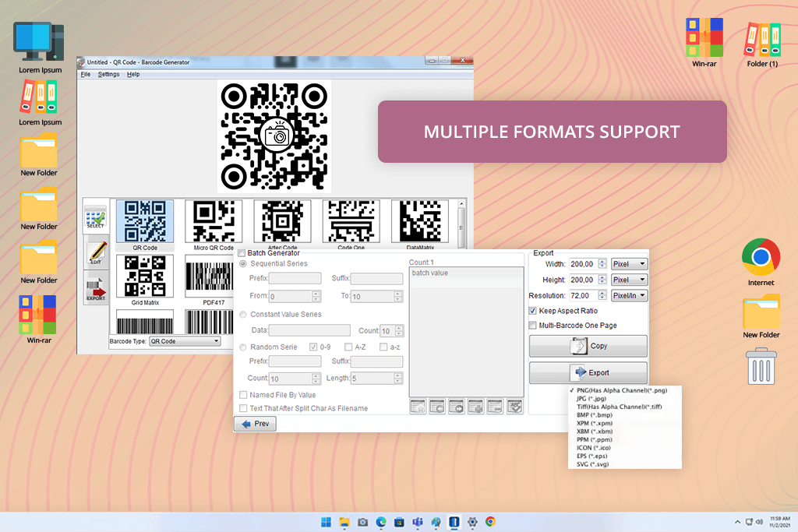Open Windows Start menu in taskbar
The image size is (798, 532).
pyautogui.click(x=327, y=522)
